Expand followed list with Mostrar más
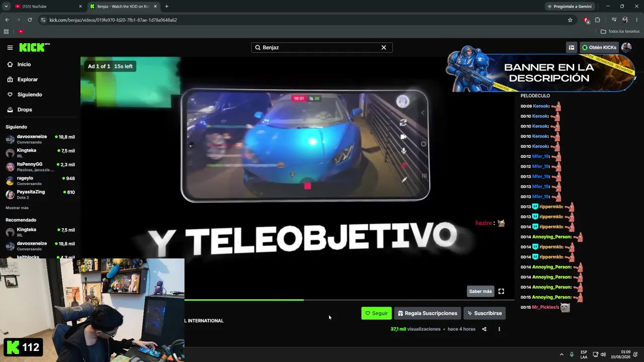Screen dimensions: 644x362 click(x=17, y=208)
